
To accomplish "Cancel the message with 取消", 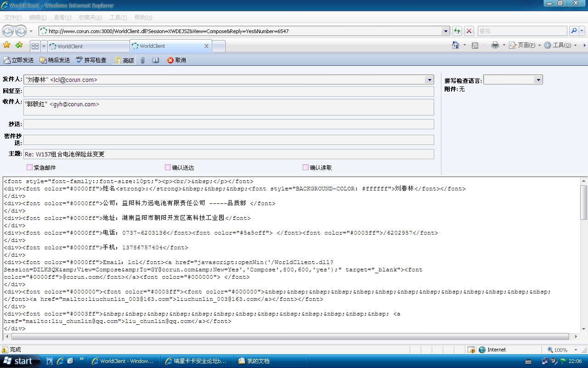I will (x=176, y=60).
